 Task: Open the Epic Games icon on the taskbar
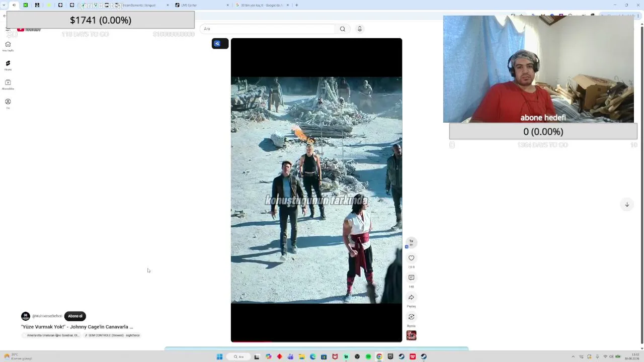click(390, 356)
